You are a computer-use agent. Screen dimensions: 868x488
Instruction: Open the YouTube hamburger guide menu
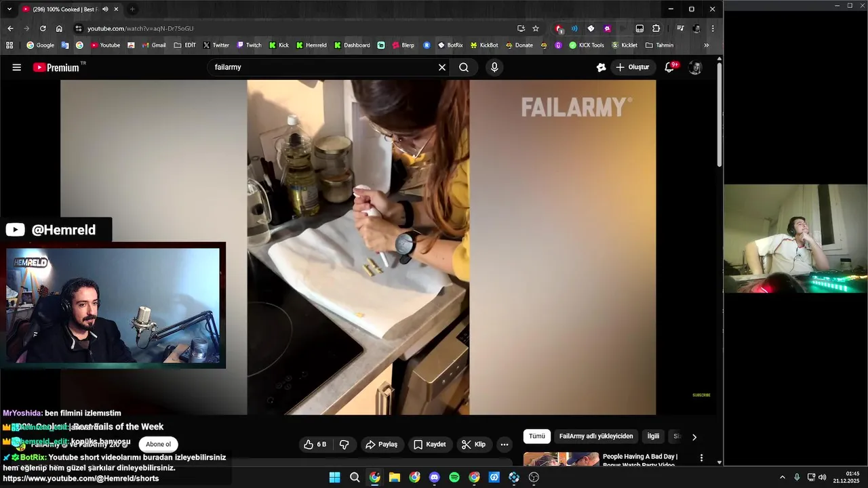[x=17, y=67]
